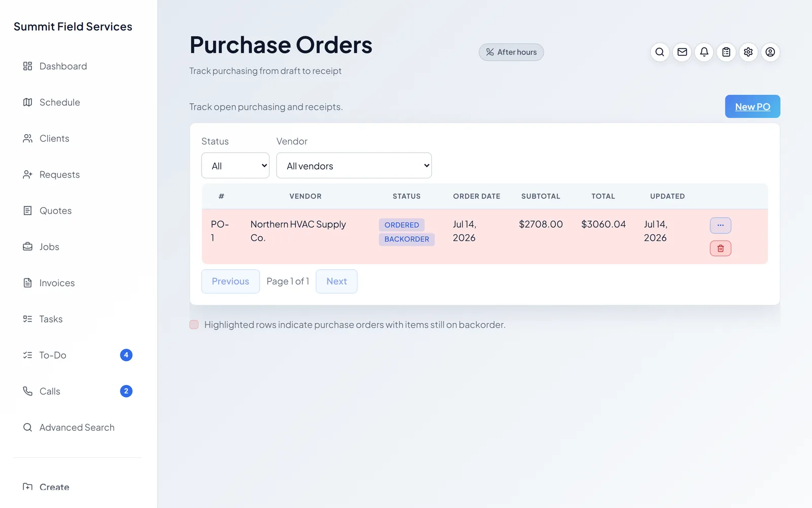The image size is (812, 508).
Task: Click the Jobs briefcase icon
Action: coord(27,246)
